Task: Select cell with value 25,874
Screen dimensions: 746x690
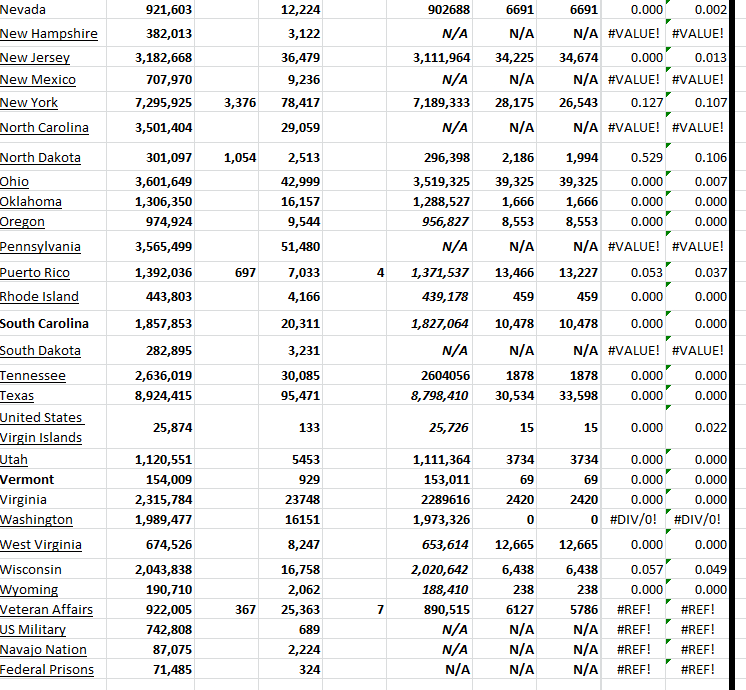Action: click(150, 427)
